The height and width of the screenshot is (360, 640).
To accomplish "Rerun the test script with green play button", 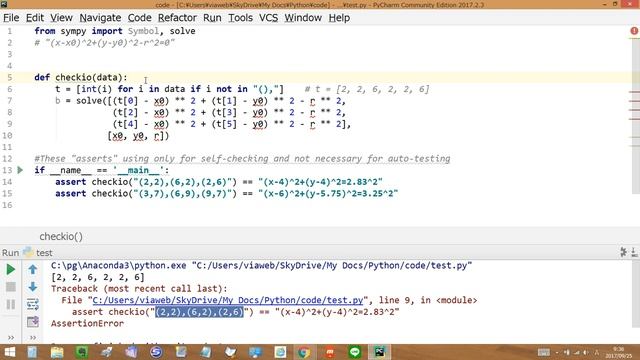I will tap(11, 269).
